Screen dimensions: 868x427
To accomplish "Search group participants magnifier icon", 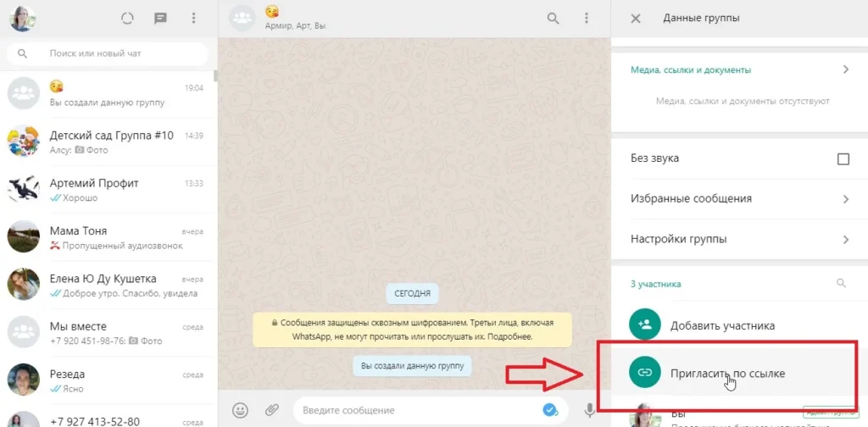I will (841, 283).
